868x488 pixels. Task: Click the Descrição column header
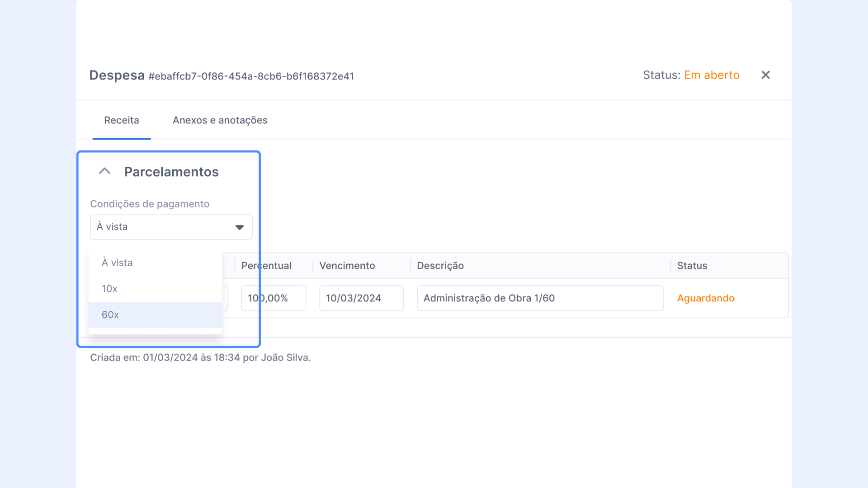(440, 266)
